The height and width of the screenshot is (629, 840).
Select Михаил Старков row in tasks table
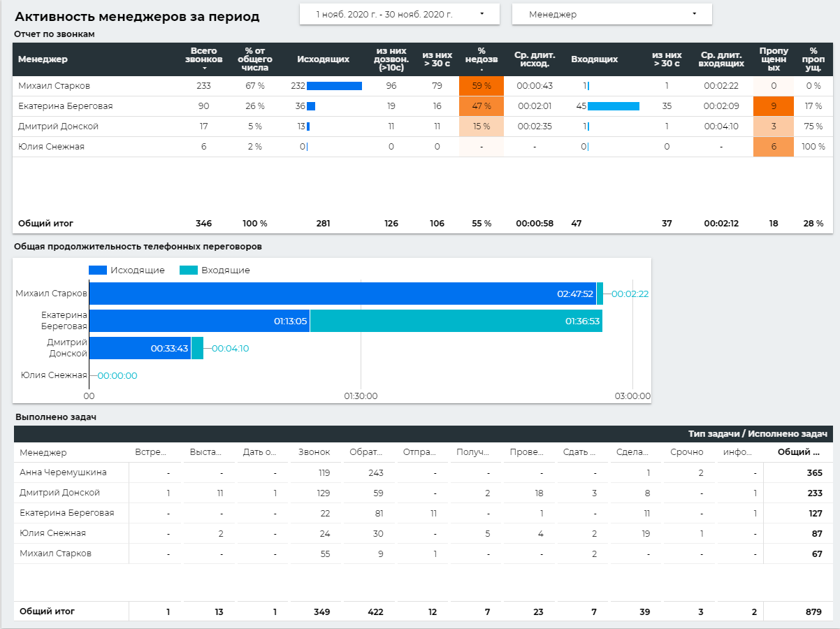(x=423, y=554)
